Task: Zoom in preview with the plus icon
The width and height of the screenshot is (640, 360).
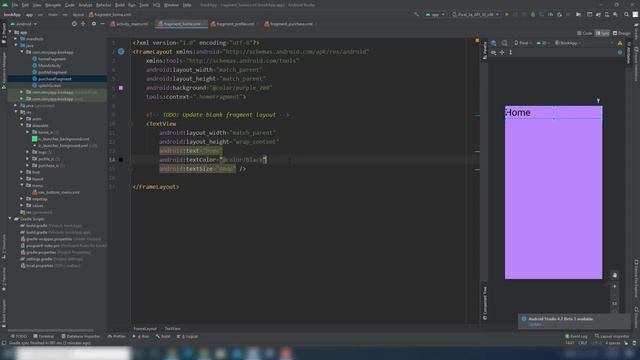Action: (615, 287)
